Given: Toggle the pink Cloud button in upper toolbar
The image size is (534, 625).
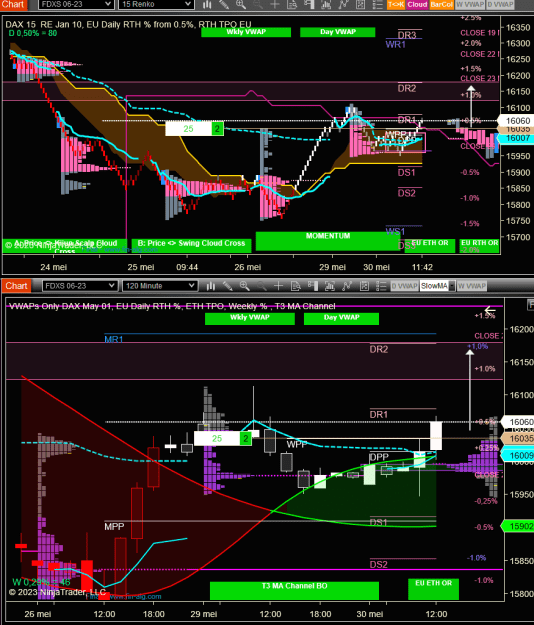Looking at the screenshot, I should tap(417, 4).
